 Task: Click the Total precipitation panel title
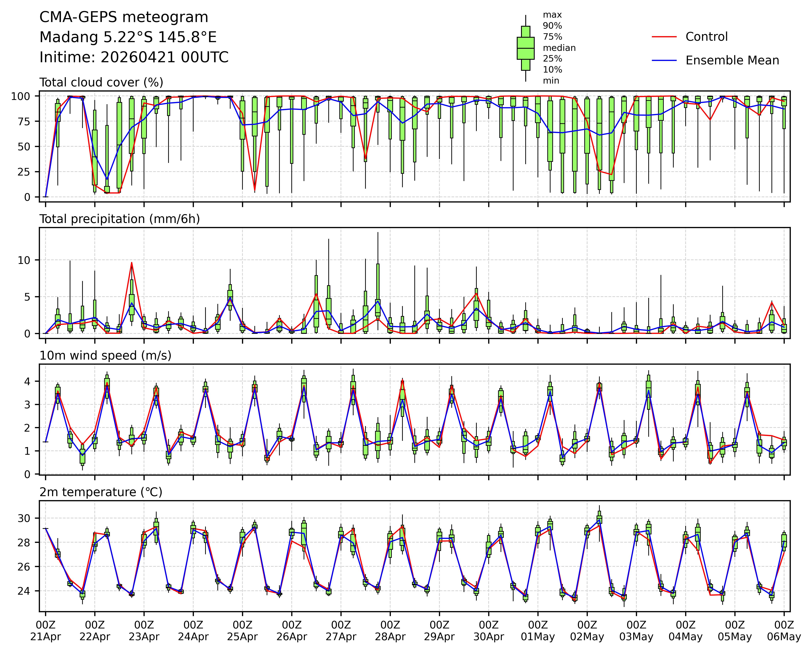119,219
